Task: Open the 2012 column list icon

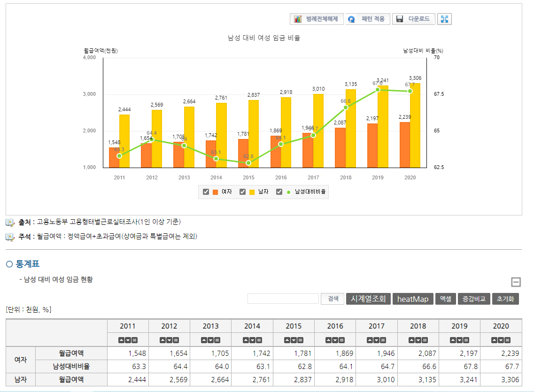Action: [176, 340]
